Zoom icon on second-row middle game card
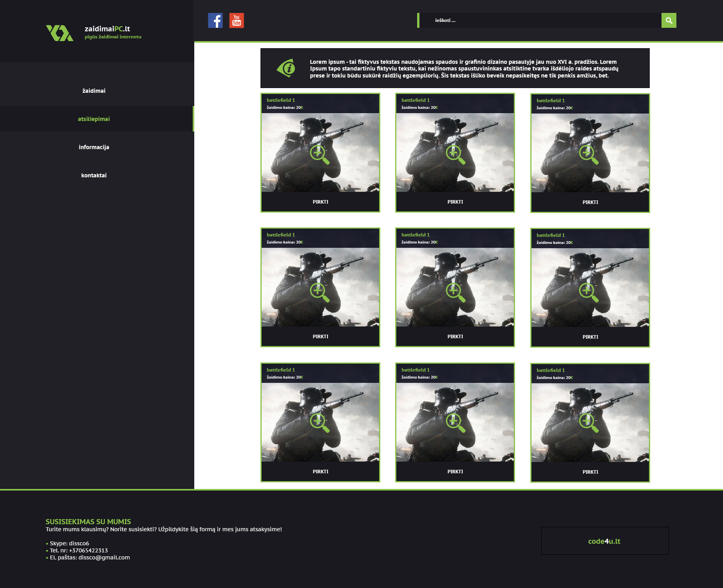723x588 pixels. [455, 292]
